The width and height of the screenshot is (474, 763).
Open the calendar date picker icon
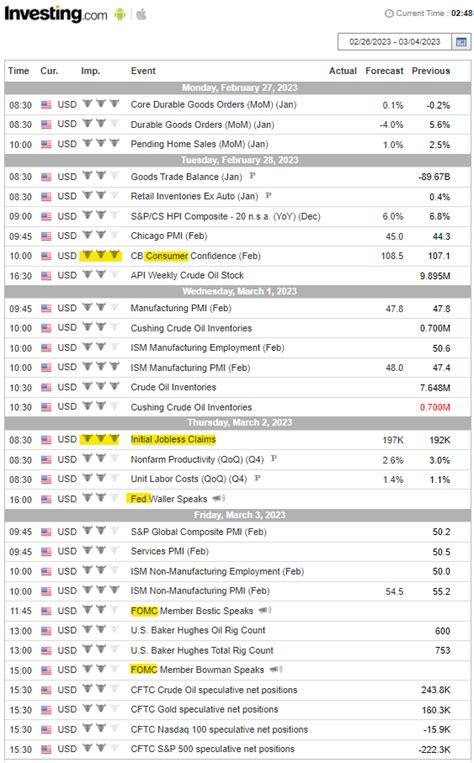tap(461, 42)
